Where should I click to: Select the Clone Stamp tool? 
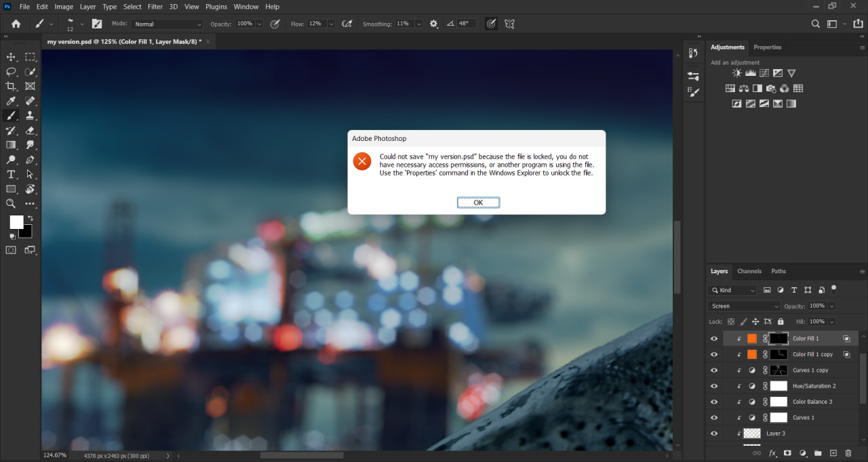pyautogui.click(x=31, y=115)
